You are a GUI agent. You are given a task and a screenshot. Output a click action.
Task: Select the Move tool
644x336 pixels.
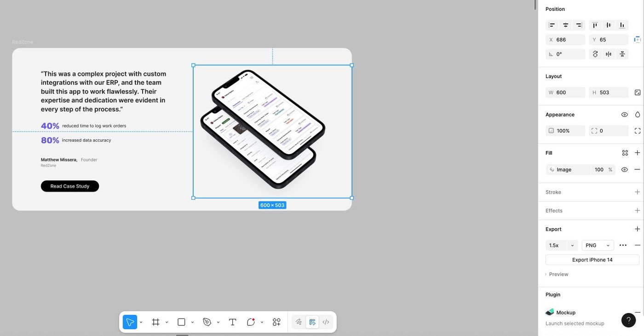130,322
